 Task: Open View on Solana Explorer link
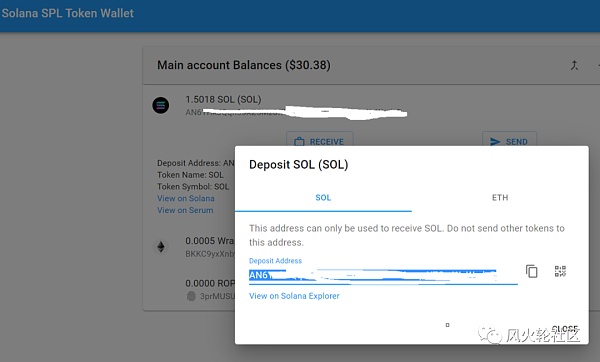294,296
